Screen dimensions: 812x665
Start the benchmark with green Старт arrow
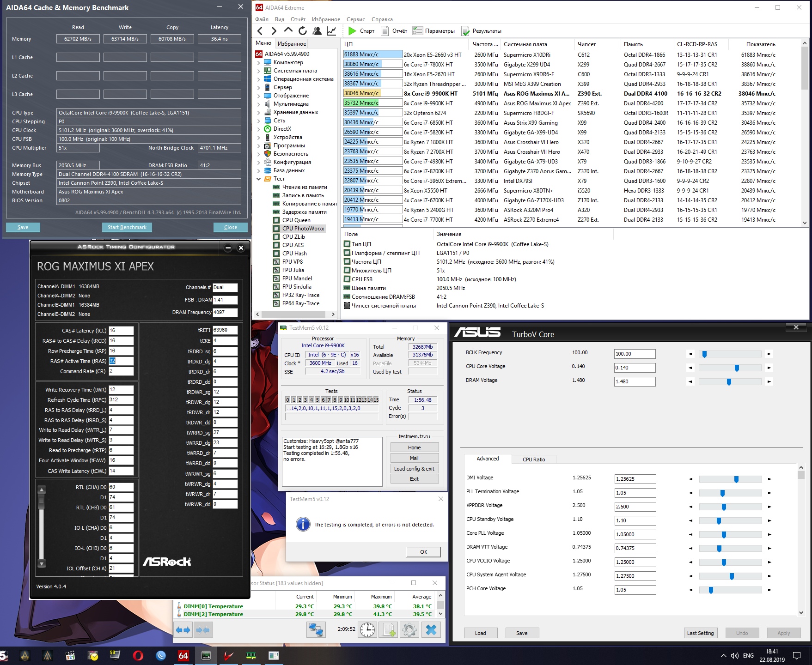coord(361,31)
